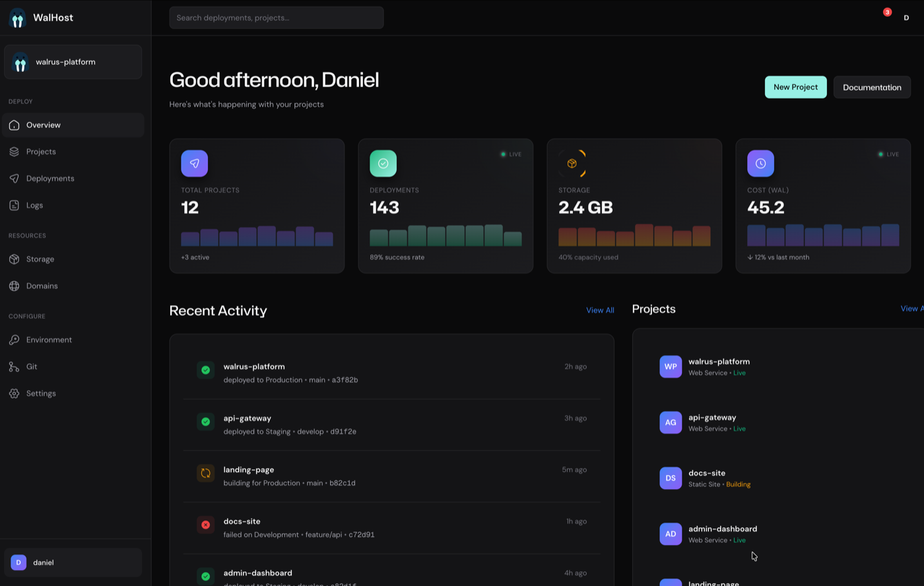Click the Storage cube card icon
The height and width of the screenshot is (586, 924).
click(572, 164)
